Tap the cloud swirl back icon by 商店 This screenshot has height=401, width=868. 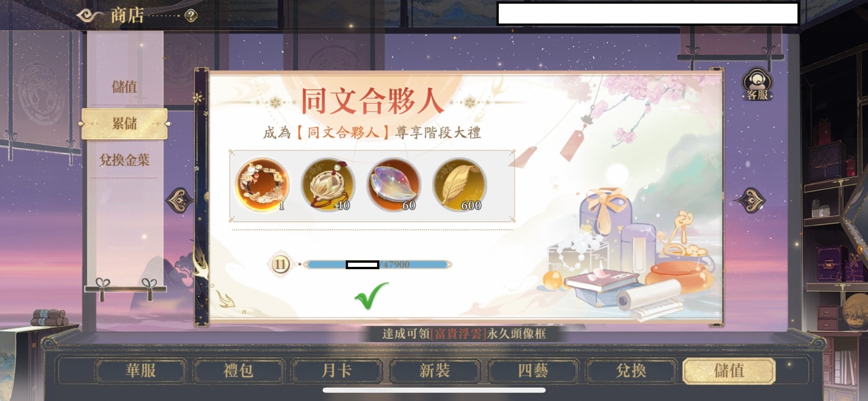89,16
